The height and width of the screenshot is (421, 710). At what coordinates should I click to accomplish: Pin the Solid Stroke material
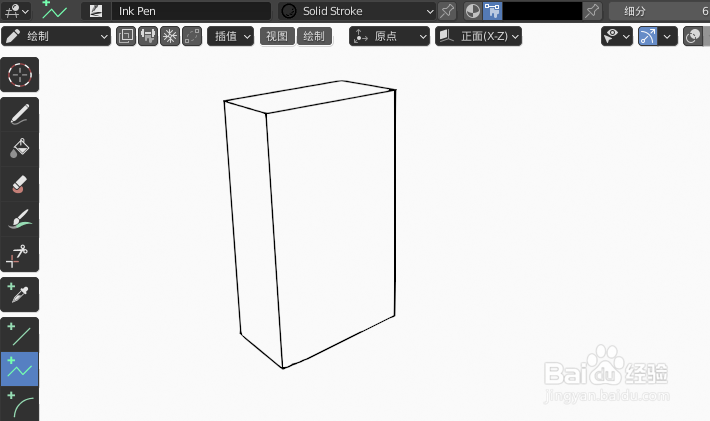click(x=447, y=11)
